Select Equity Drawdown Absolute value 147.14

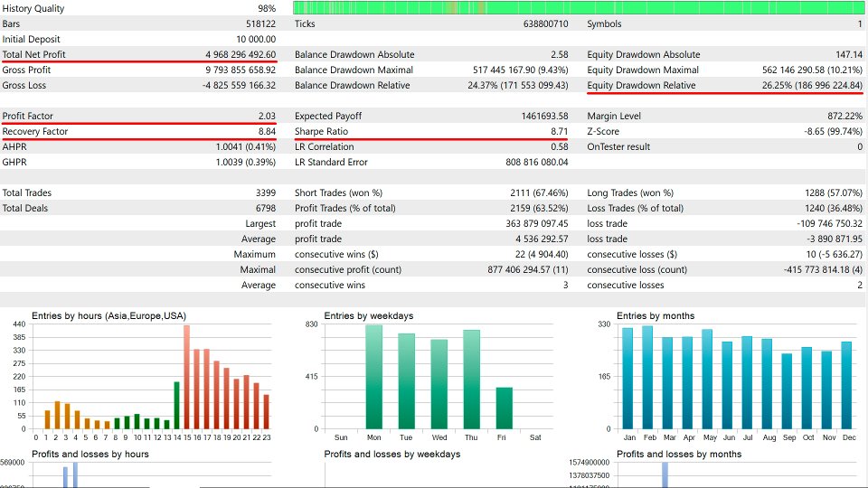[849, 54]
